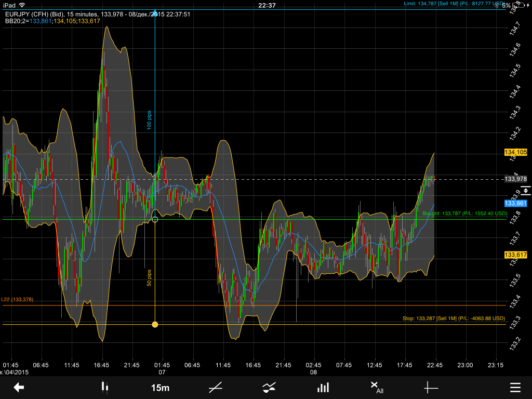The height and width of the screenshot is (399, 532).
Task: Select the Bought 133,787 position label
Action: [464, 214]
